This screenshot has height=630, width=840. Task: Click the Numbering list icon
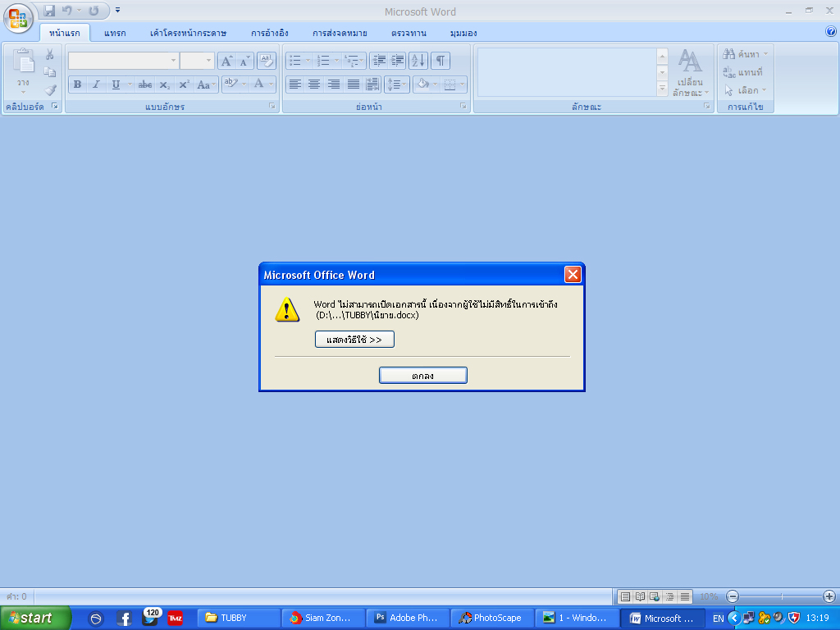[323, 61]
